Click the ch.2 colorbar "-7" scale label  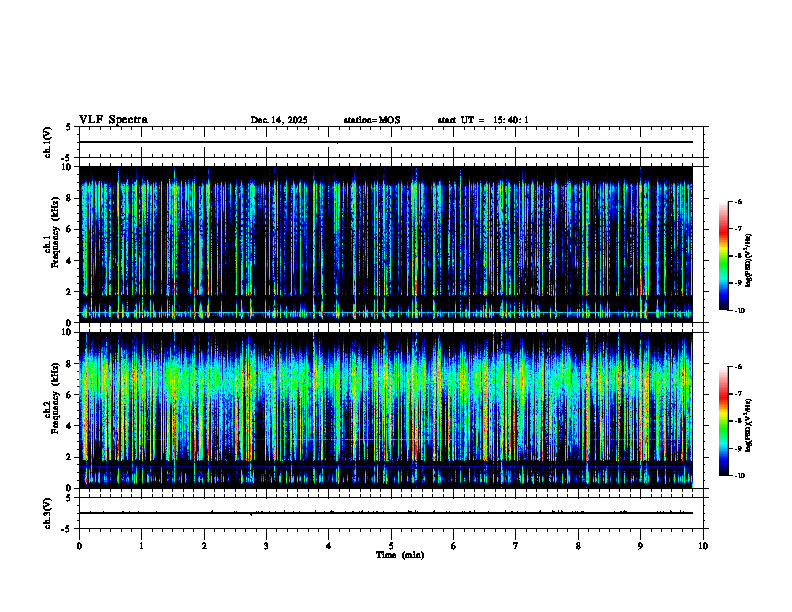click(x=738, y=394)
